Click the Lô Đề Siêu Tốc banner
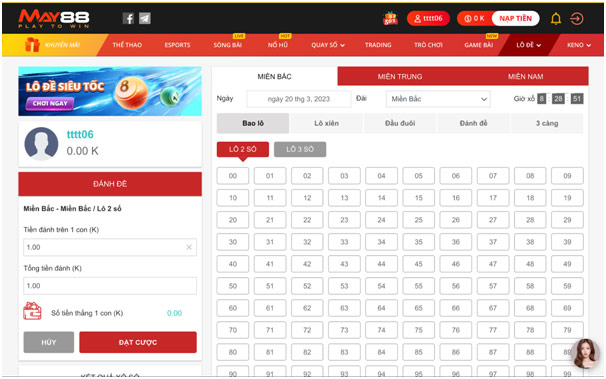 110,91
